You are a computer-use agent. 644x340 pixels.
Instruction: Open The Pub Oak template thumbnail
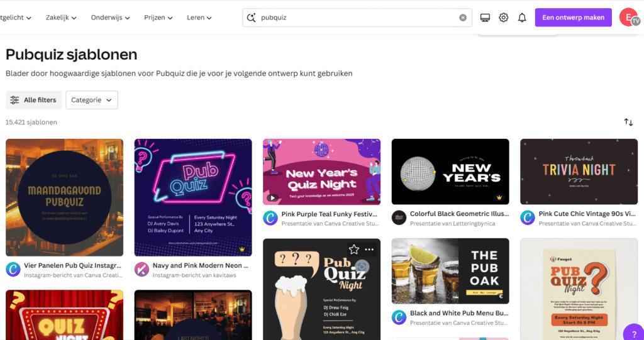[450, 271]
